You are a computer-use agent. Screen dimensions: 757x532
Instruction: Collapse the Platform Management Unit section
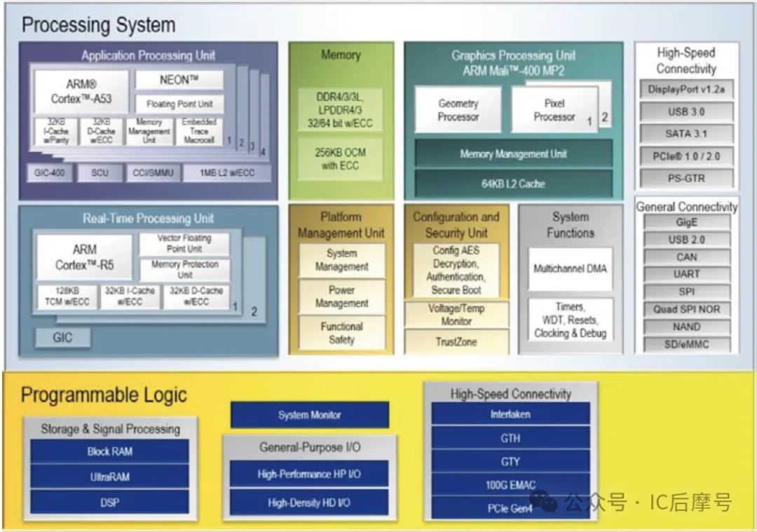point(341,224)
